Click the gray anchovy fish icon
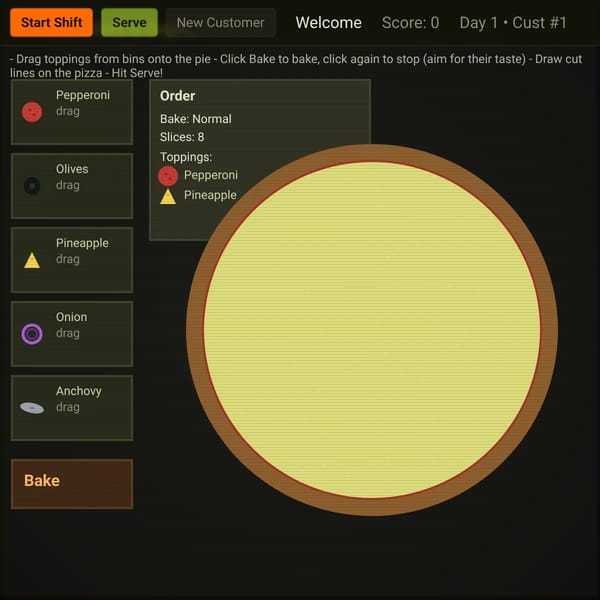 32,408
